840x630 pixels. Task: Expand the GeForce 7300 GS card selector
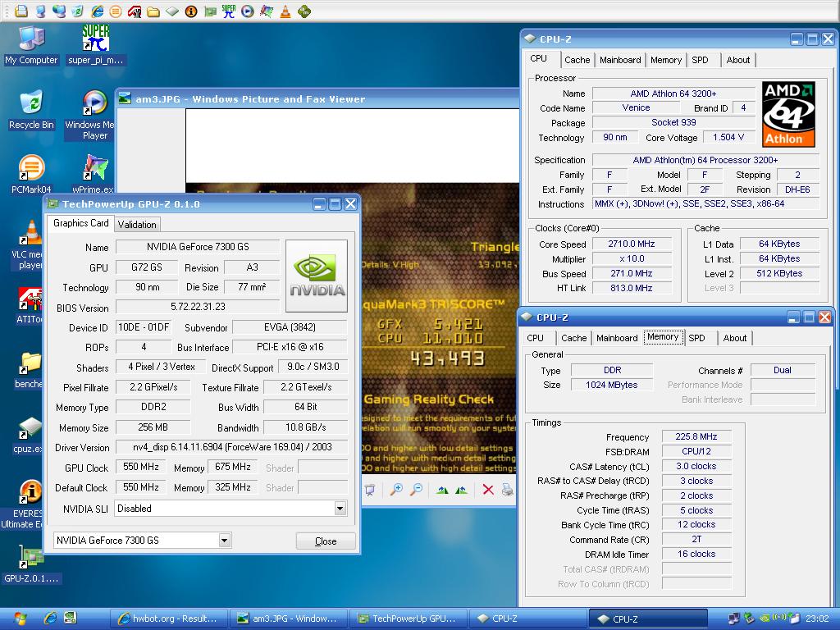pyautogui.click(x=225, y=541)
